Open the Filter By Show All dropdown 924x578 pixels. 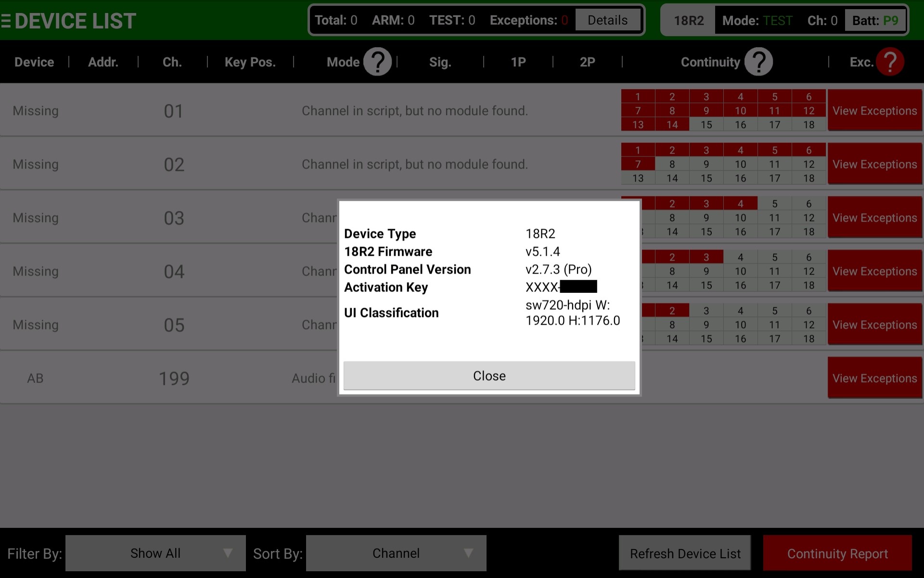pos(155,553)
